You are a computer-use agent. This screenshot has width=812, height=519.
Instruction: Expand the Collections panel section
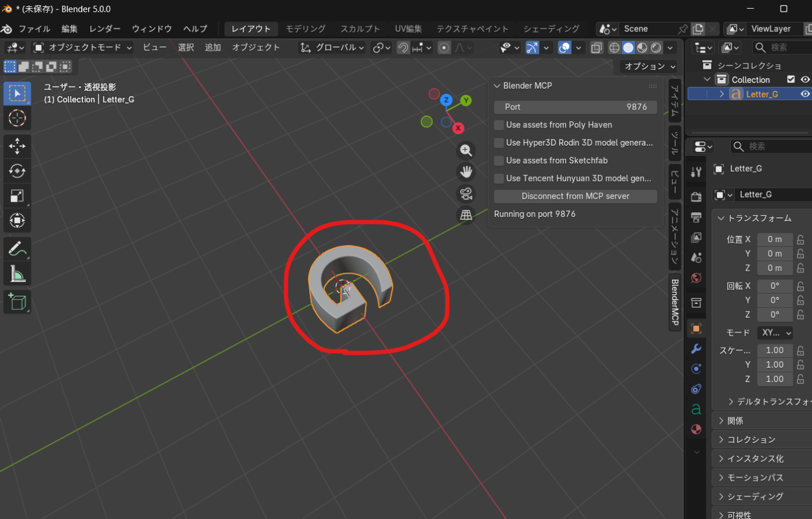[751, 440]
